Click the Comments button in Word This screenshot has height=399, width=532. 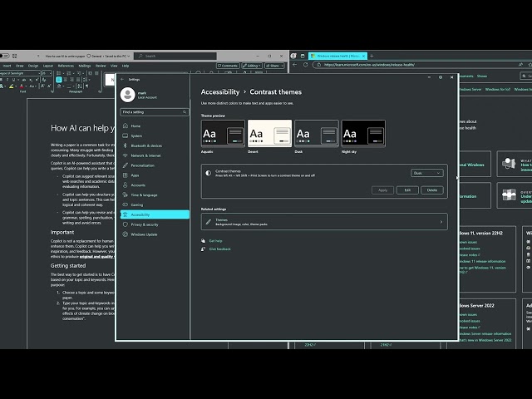[x=228, y=66]
